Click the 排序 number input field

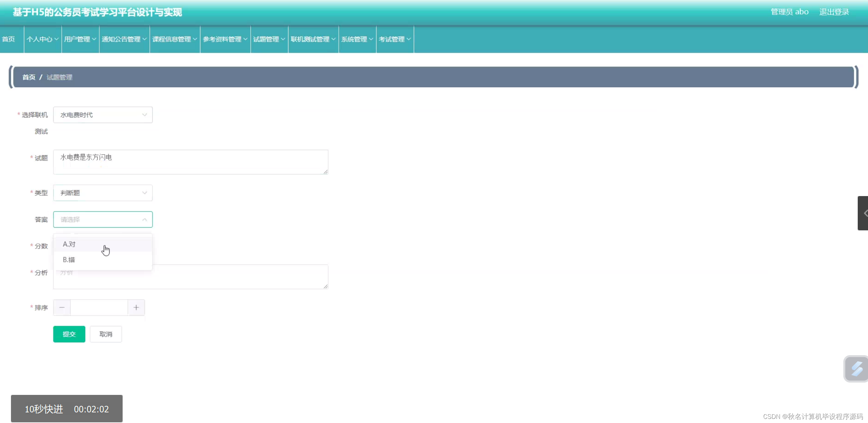point(99,307)
